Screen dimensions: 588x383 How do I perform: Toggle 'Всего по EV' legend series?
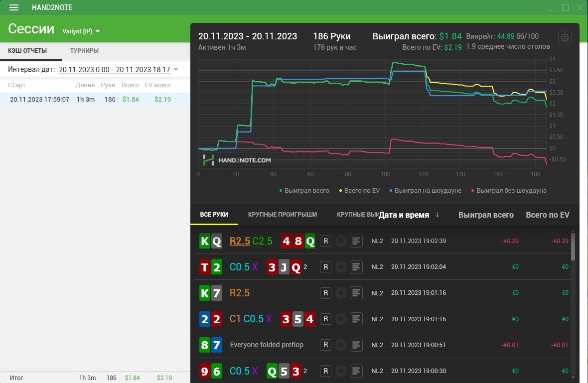pos(359,191)
